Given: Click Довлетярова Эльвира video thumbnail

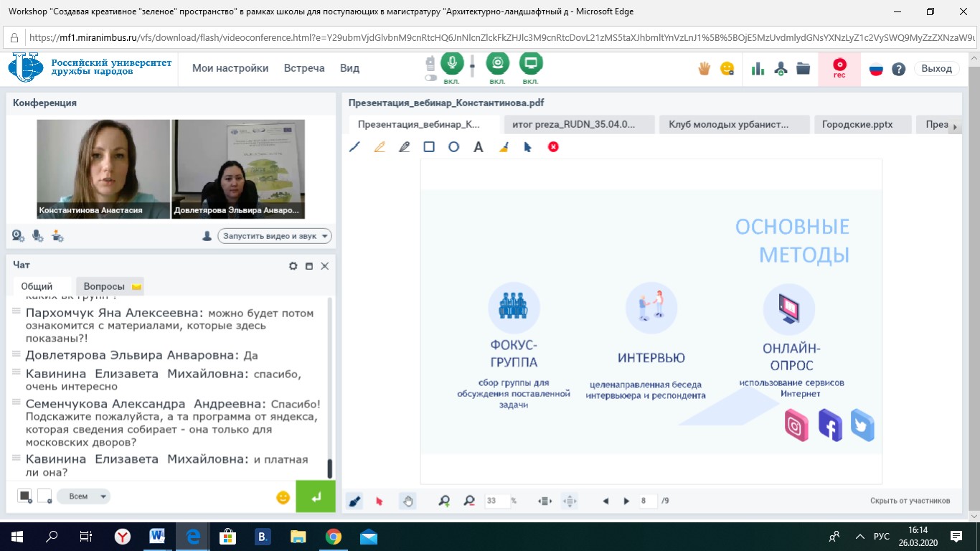Looking at the screenshot, I should pos(238,169).
